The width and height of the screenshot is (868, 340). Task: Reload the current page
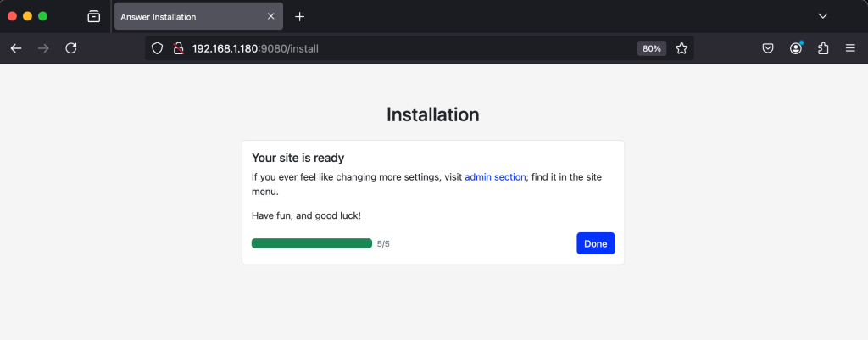click(x=71, y=48)
